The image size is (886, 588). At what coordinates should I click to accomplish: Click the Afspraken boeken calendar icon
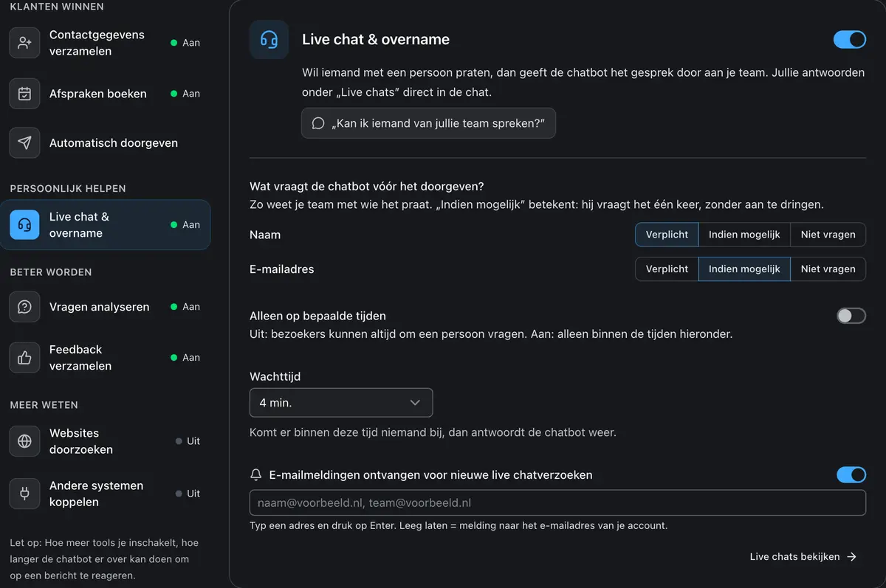point(24,94)
